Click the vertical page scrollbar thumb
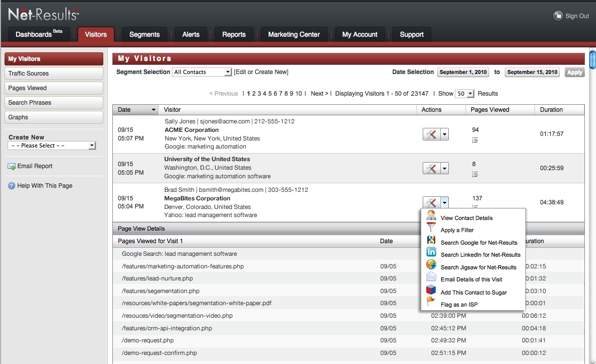This screenshot has width=596, height=364. 592,59
